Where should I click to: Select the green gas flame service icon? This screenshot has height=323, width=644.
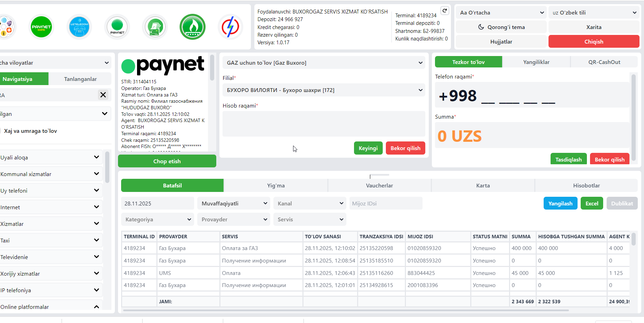click(192, 27)
